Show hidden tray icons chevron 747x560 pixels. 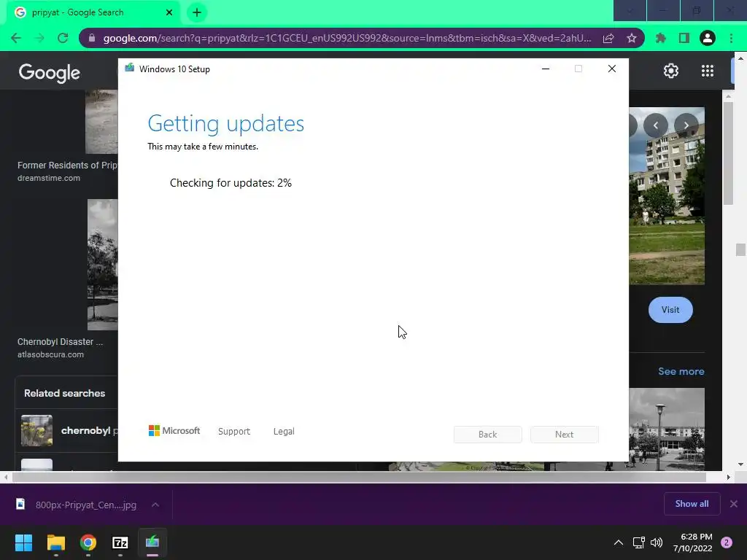pyautogui.click(x=619, y=542)
